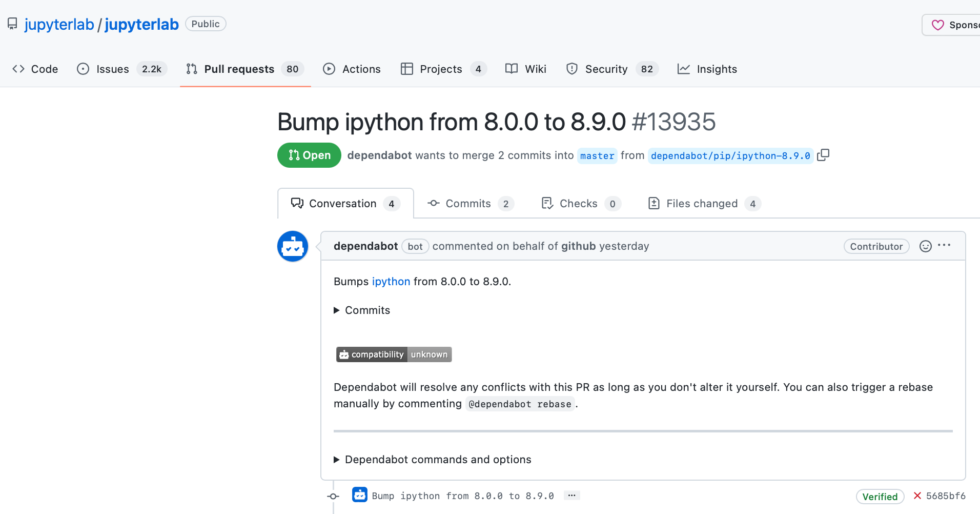Click the Commits tab commit icon
The width and height of the screenshot is (980, 514).
434,203
